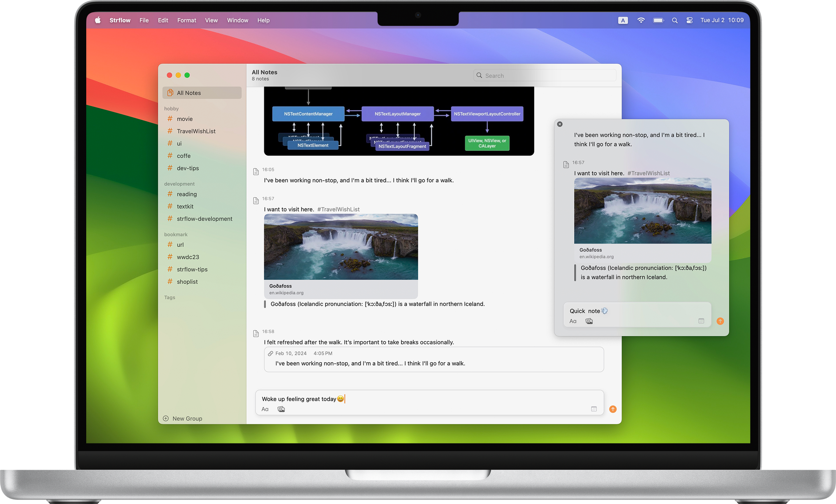Click the note icon beside 16:57 in main window
Screen dimensions: 836x504
coord(256,201)
